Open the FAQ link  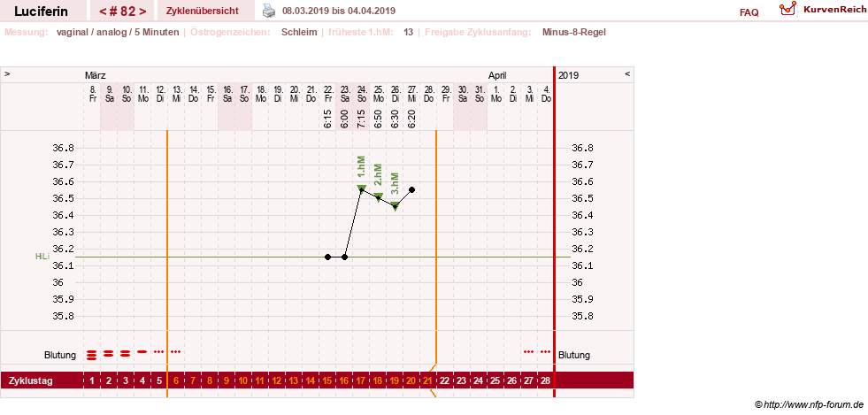point(749,12)
